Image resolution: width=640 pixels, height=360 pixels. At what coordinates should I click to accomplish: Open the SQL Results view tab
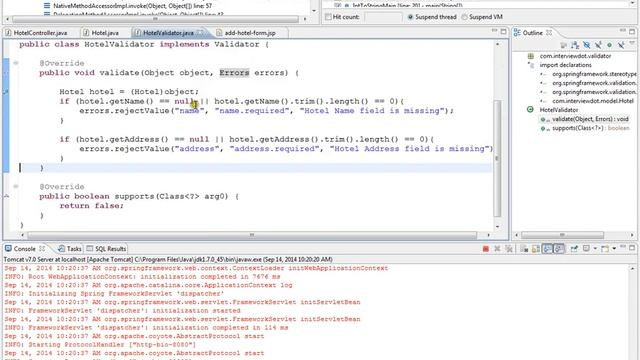click(x=106, y=249)
